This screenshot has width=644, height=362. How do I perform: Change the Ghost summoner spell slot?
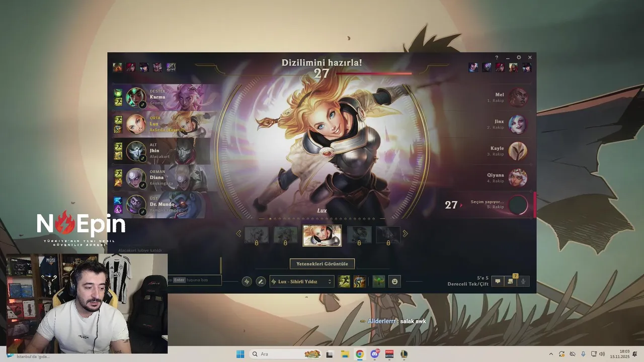click(344, 282)
